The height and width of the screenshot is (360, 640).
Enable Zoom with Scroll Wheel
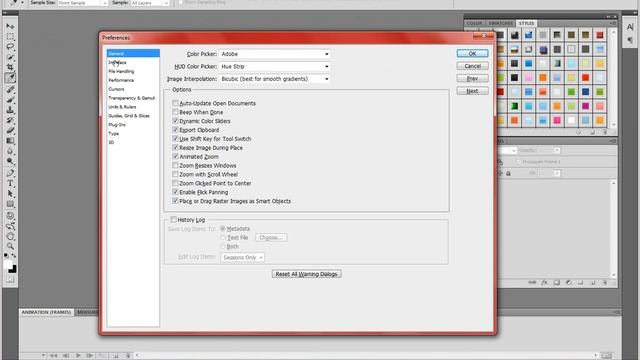point(175,174)
